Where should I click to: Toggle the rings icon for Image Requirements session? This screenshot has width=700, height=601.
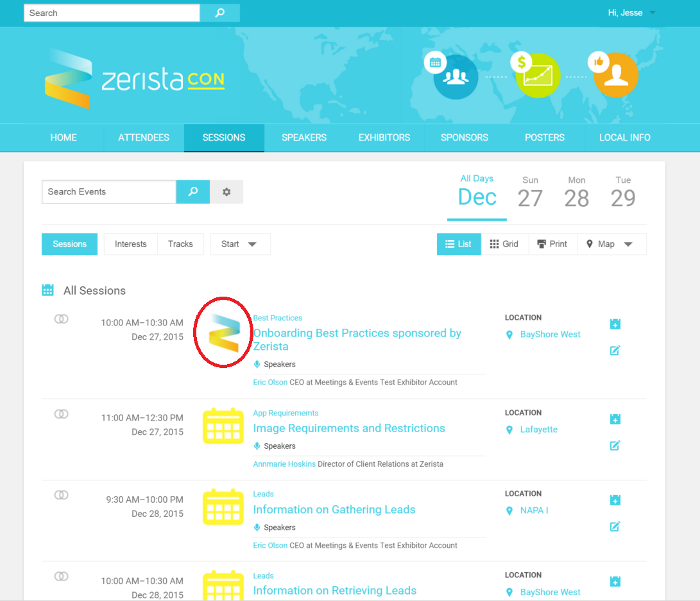pos(61,414)
